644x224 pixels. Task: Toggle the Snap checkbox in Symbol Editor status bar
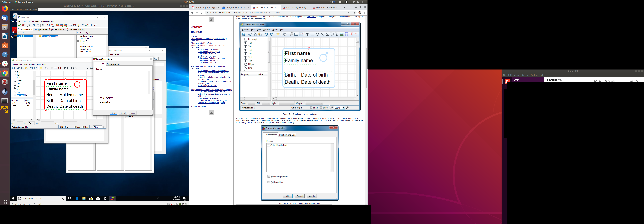click(75, 127)
